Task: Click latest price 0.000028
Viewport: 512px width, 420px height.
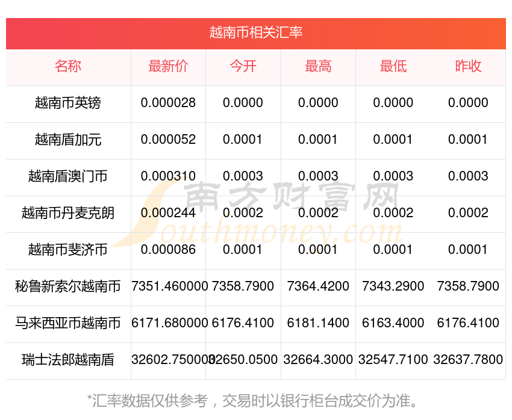Action: point(168,103)
